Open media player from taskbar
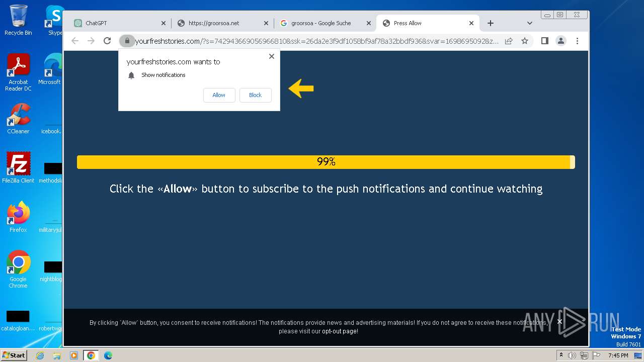This screenshot has height=362, width=644. (74, 355)
